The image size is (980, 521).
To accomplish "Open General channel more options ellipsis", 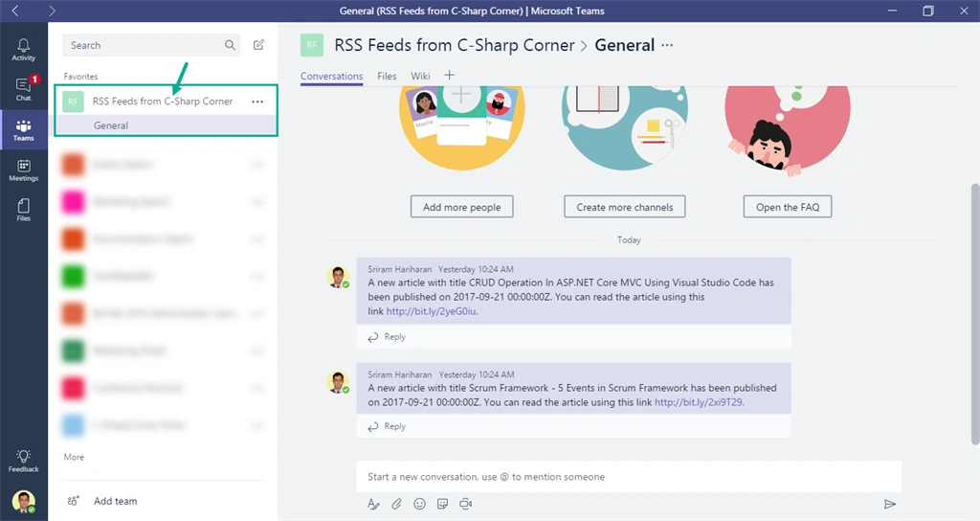I will point(667,45).
